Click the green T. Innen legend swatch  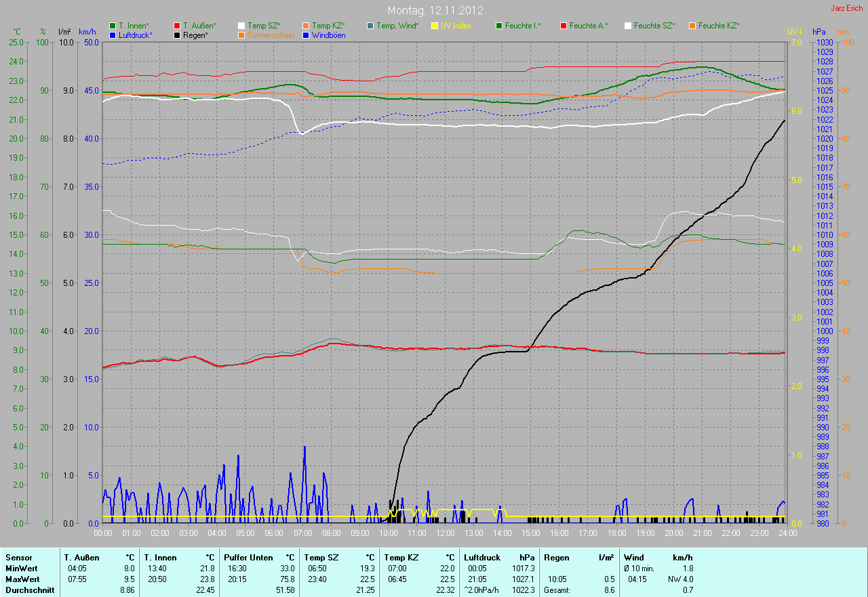113,26
